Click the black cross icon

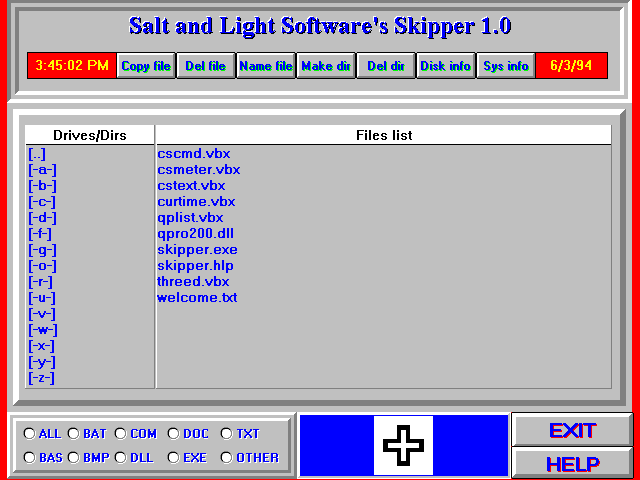coord(403,445)
